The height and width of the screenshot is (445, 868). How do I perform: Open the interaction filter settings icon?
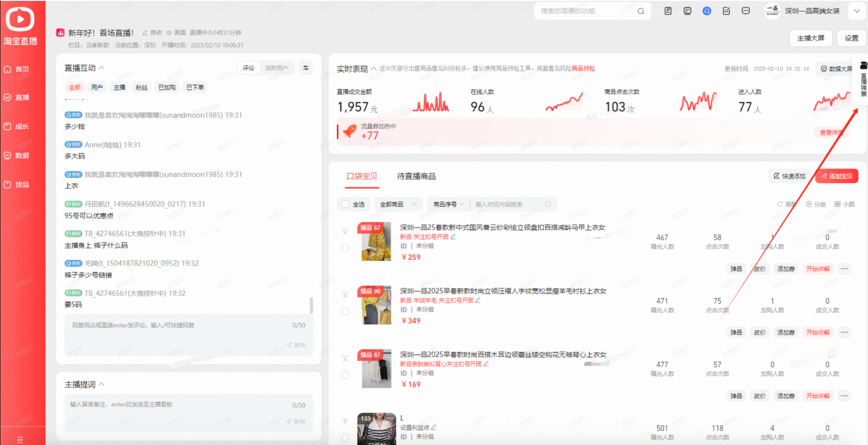(x=306, y=68)
